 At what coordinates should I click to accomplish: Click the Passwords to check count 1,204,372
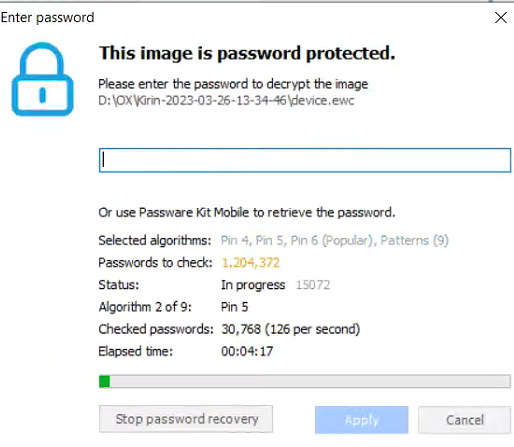point(250,263)
